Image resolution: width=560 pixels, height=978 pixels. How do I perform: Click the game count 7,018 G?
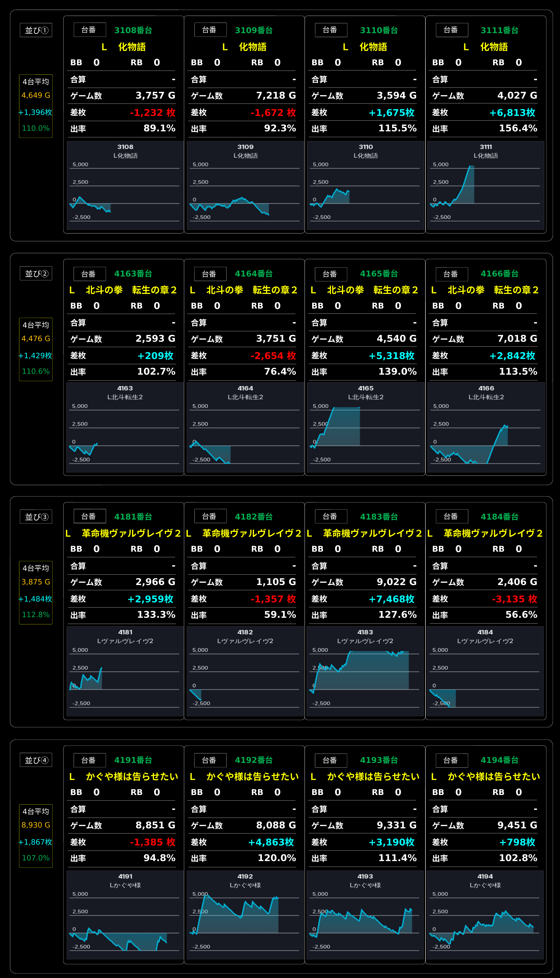coord(517,339)
